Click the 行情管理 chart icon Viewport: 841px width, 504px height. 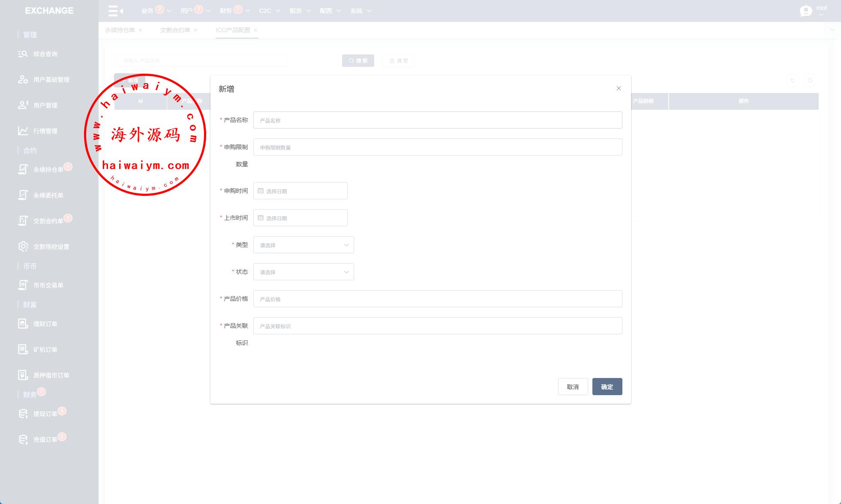coord(23,131)
